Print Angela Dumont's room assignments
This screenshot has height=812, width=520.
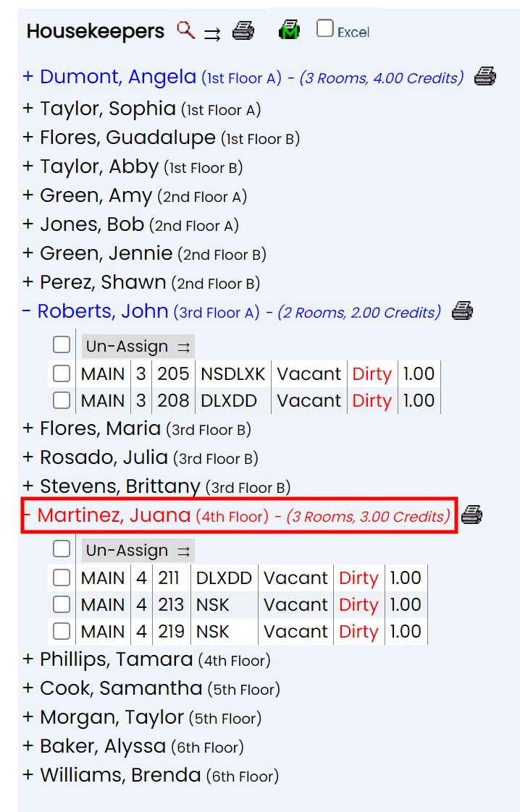(485, 77)
